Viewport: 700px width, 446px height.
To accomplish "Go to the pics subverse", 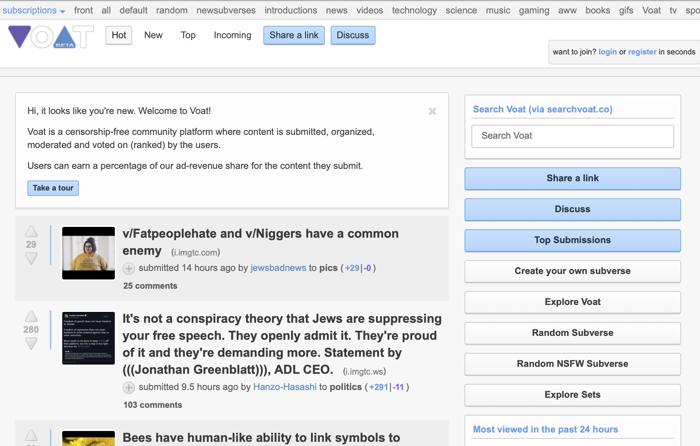I will [x=328, y=268].
